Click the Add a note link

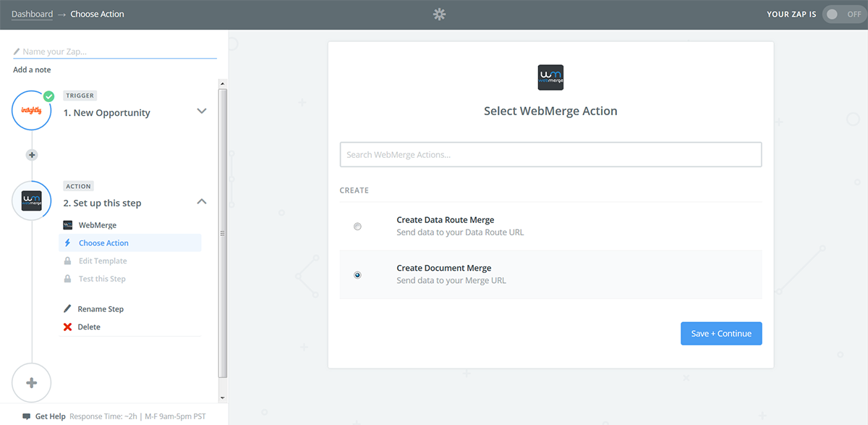tap(32, 70)
